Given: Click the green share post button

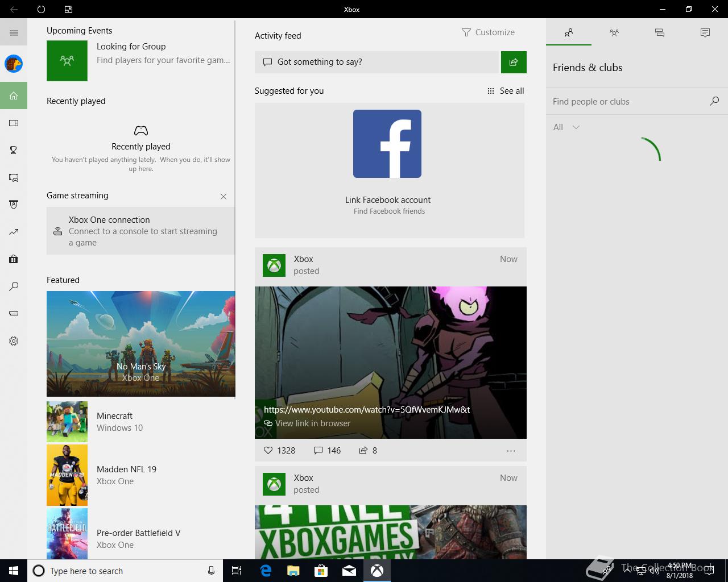Looking at the screenshot, I should [514, 62].
